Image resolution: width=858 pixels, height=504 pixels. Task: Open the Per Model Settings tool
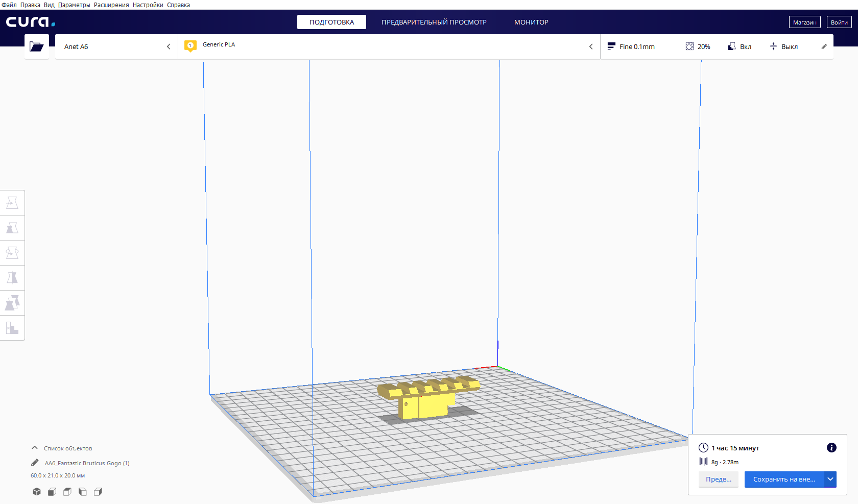point(12,303)
